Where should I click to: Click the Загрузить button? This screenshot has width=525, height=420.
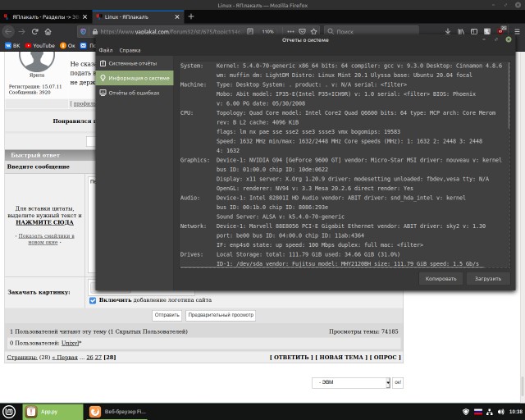tap(488, 279)
